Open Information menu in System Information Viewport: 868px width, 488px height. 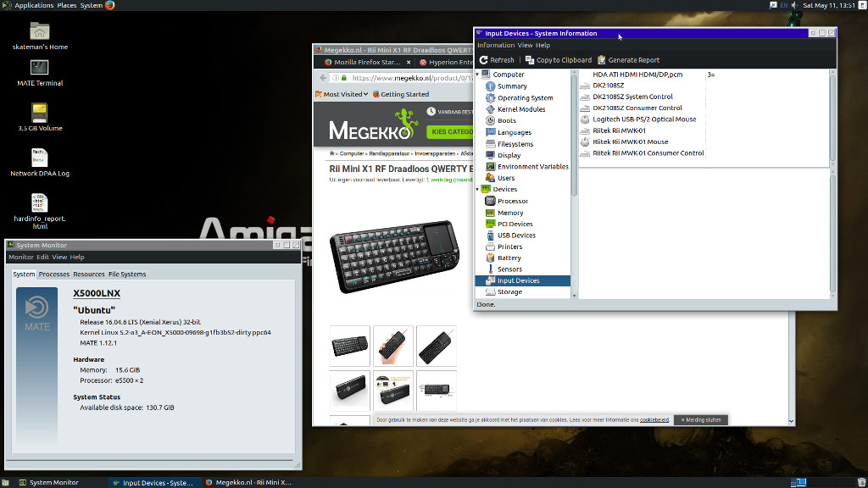(495, 46)
